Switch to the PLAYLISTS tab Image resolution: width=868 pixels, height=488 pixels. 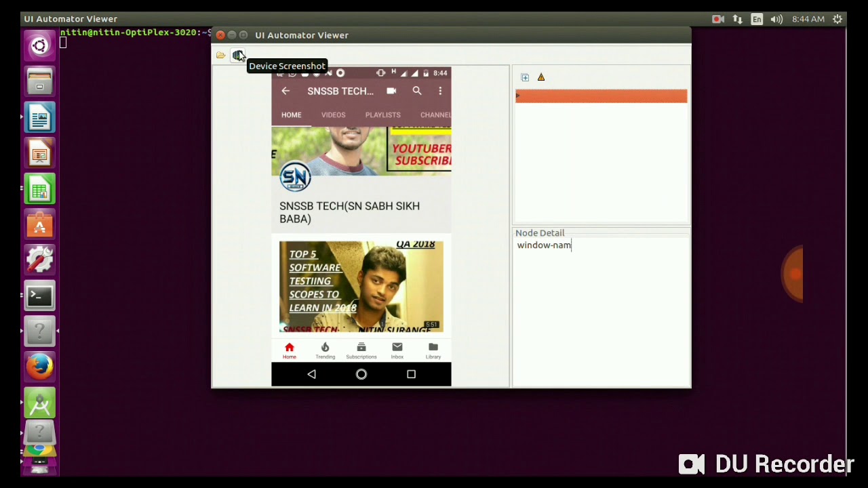tap(383, 115)
